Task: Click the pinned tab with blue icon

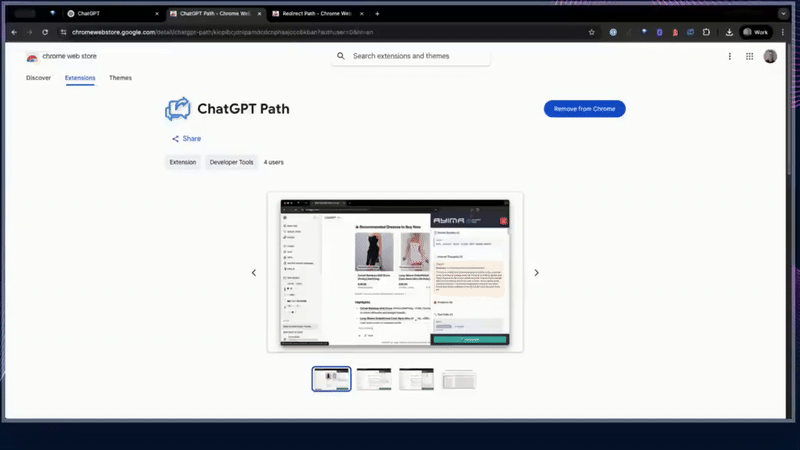Action: [x=53, y=14]
